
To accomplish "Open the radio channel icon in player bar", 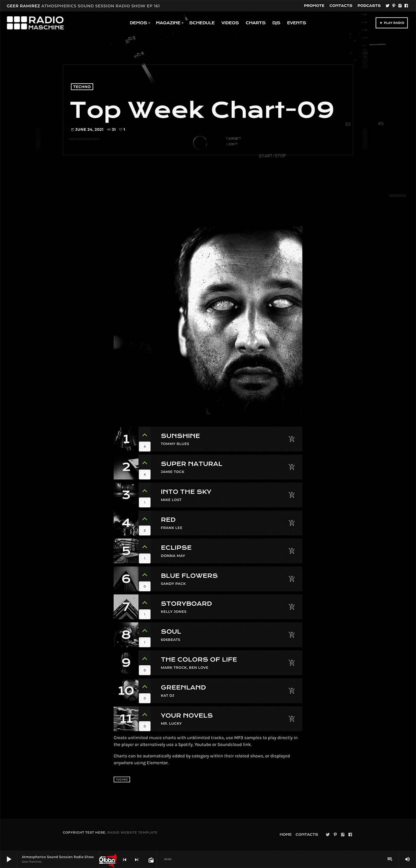I will coord(151,859).
